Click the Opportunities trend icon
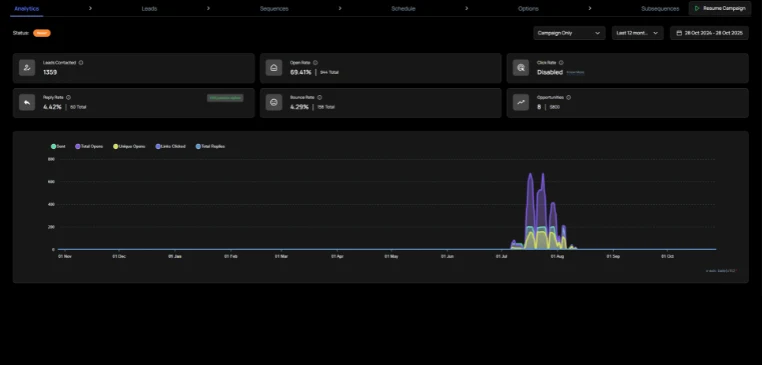The width and height of the screenshot is (762, 365). 521,103
